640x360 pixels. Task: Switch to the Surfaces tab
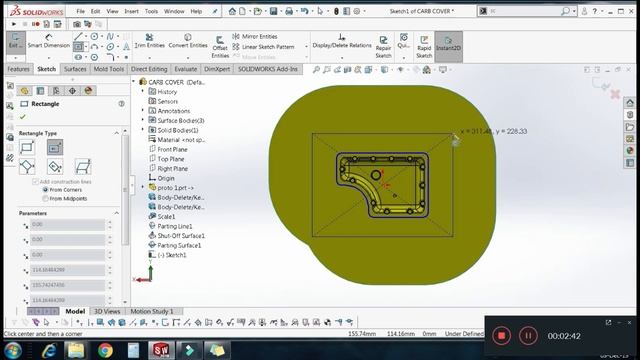click(x=75, y=69)
